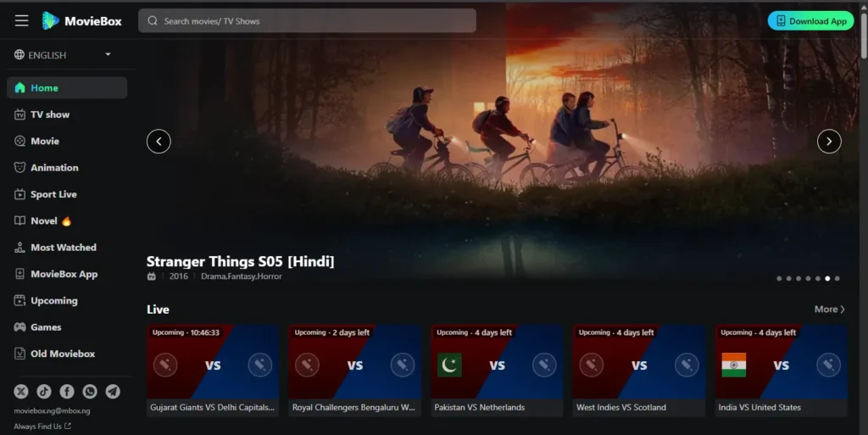Open X (Twitter) social icon
This screenshot has width=868, height=435.
[21, 391]
